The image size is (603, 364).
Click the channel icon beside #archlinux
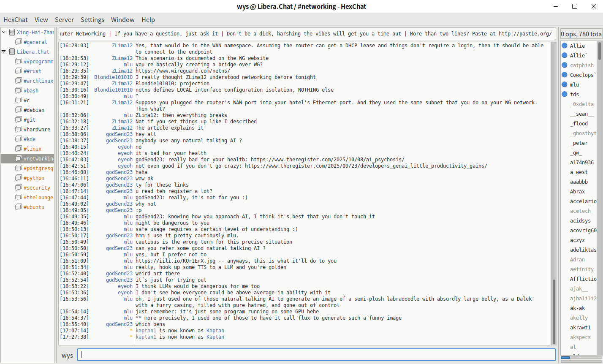(x=19, y=81)
